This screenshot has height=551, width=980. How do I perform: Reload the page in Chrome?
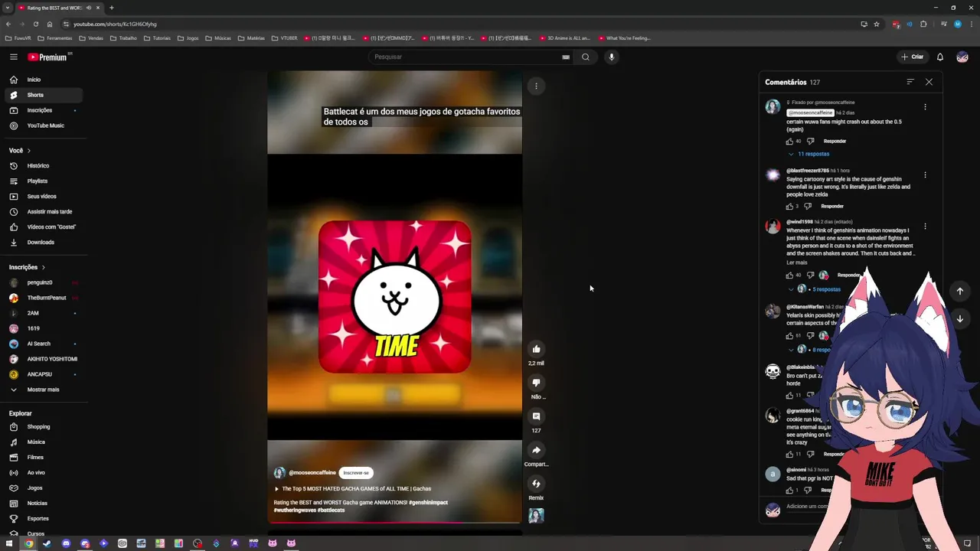[35, 24]
